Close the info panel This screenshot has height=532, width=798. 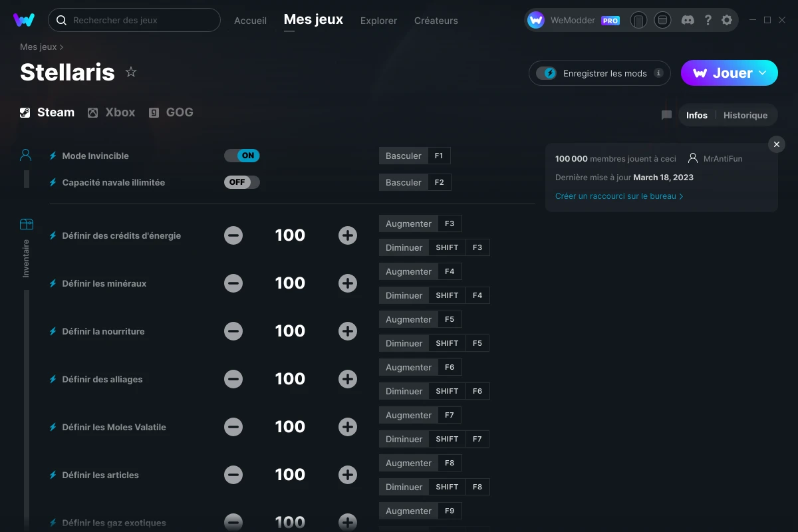click(x=776, y=144)
